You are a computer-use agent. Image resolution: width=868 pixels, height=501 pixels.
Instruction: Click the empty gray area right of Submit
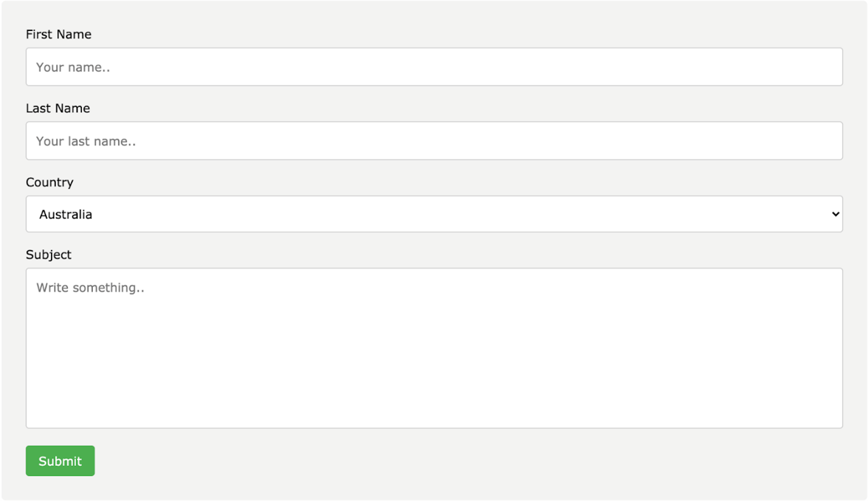pos(425,461)
